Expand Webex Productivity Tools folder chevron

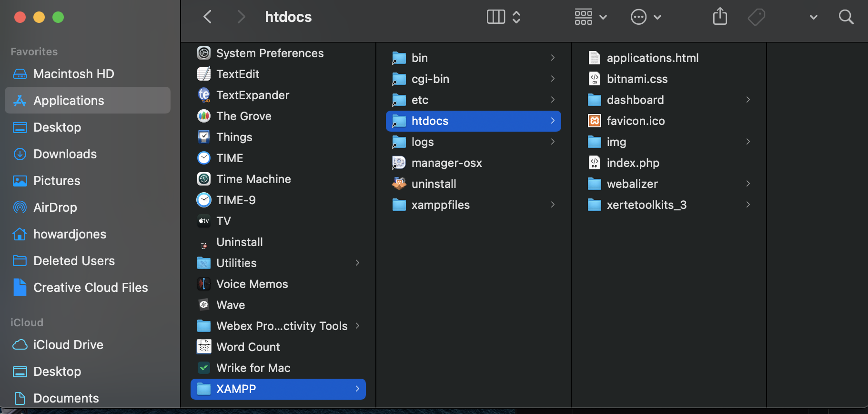point(357,326)
